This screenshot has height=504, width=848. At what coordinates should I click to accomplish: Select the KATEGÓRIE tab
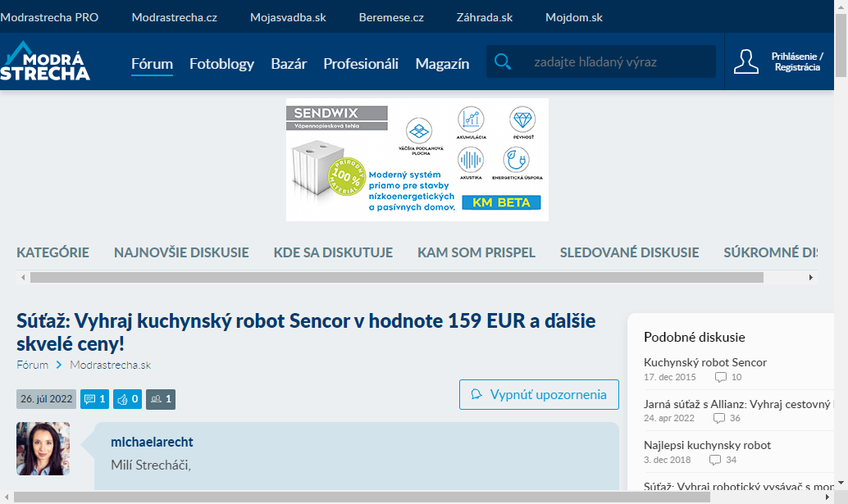53,252
